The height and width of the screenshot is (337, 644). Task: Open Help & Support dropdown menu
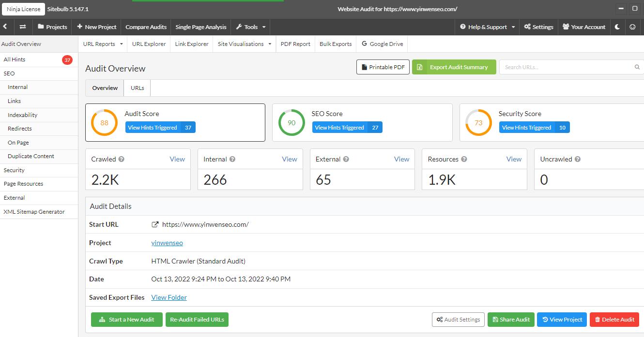488,27
